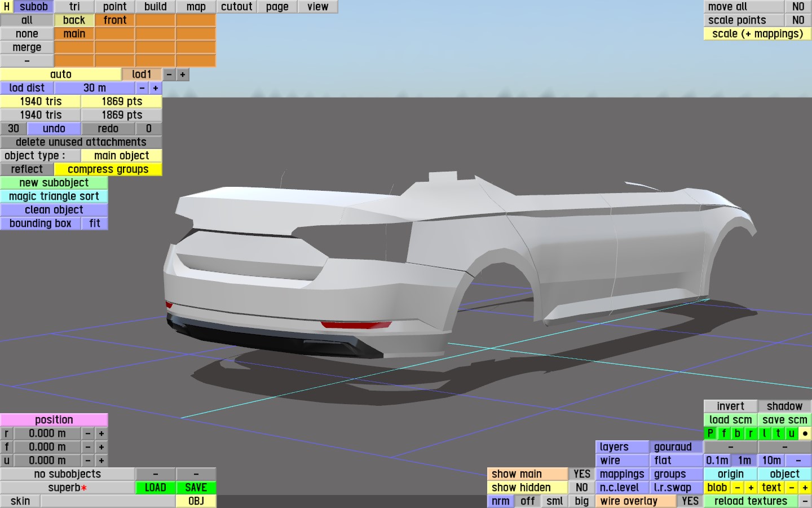Select the main layer cell

(x=74, y=34)
